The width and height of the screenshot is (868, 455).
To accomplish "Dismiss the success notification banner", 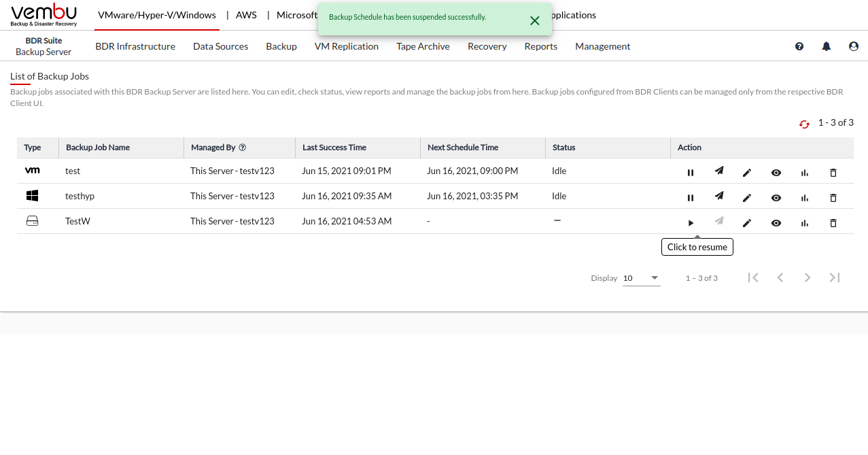I will [534, 20].
